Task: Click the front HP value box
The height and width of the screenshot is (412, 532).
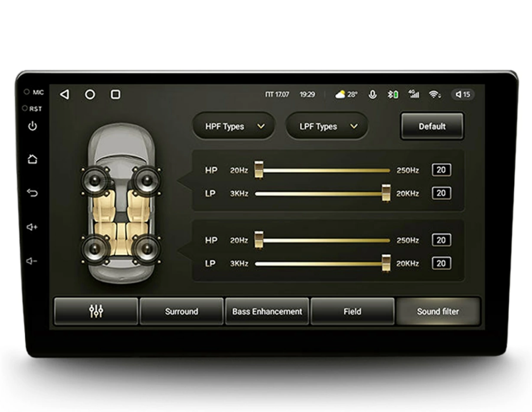Action: [x=441, y=170]
